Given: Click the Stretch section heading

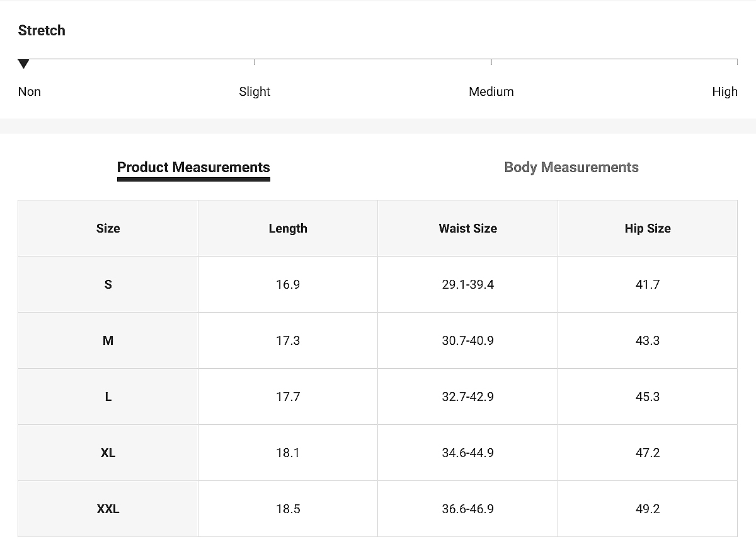Looking at the screenshot, I should [x=42, y=30].
